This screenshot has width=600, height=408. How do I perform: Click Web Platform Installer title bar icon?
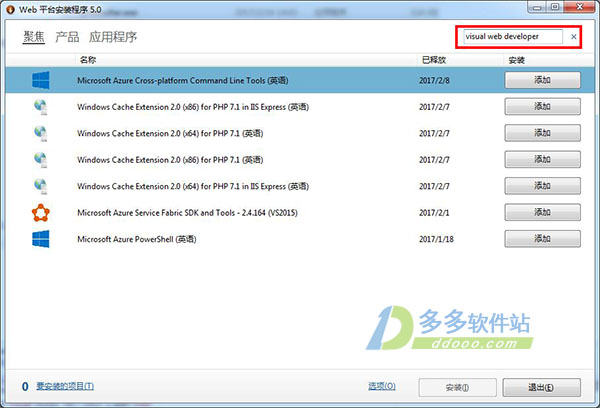[x=10, y=10]
